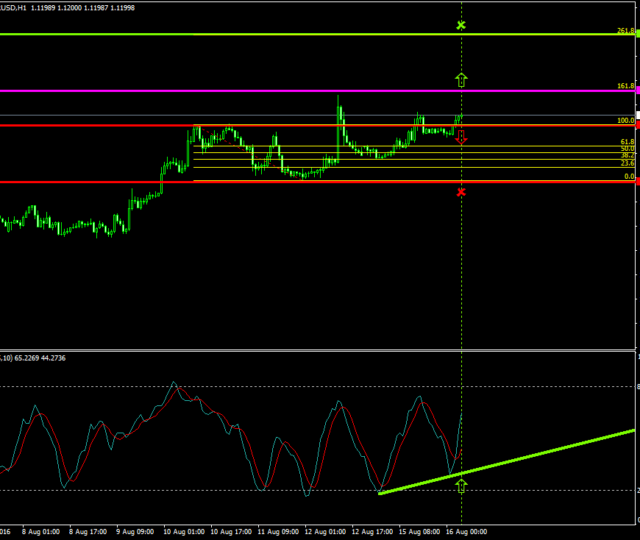
Task: Click the green price tag at 261.8
Action: tap(636, 35)
